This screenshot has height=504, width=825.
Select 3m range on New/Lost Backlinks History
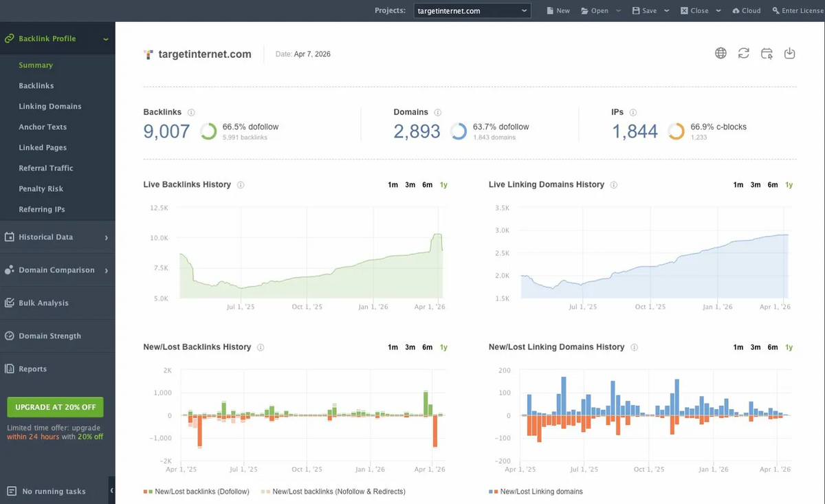(410, 347)
